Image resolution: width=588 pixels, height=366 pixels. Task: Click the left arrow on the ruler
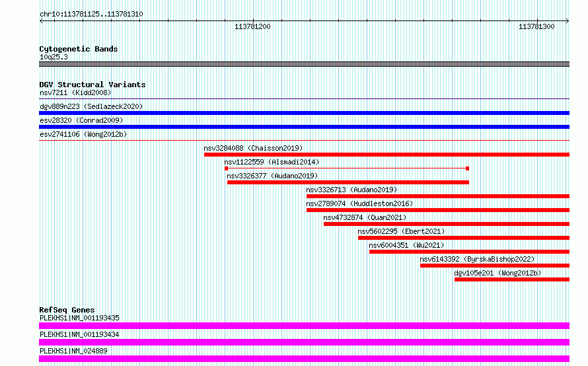tap(41, 21)
